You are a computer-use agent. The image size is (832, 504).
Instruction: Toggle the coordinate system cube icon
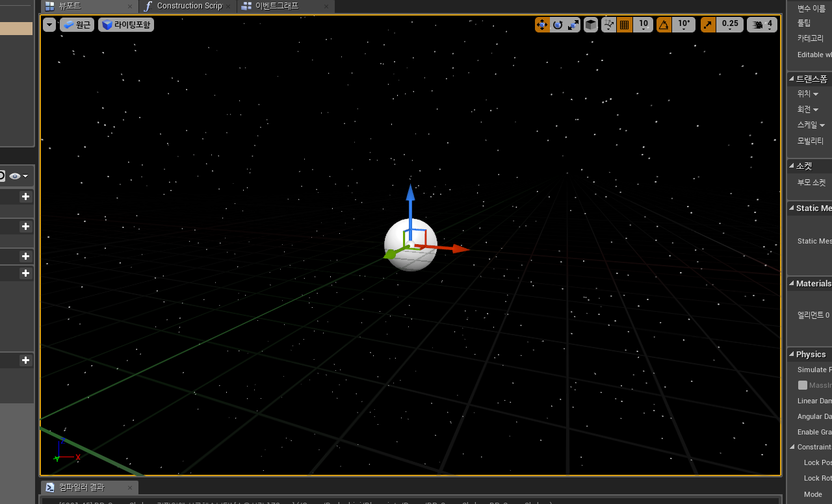point(591,25)
